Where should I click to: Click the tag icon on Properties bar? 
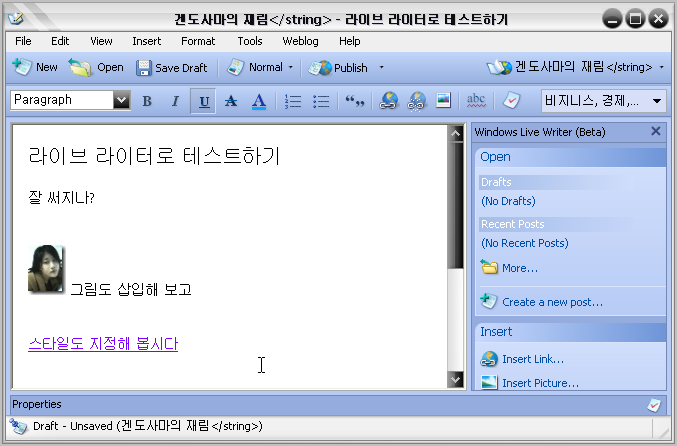coord(654,405)
